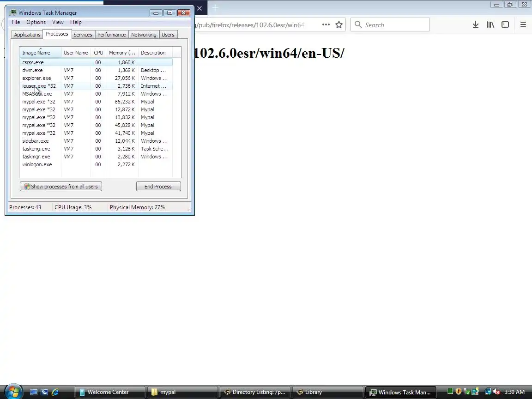Click the browser Search field

point(390,25)
